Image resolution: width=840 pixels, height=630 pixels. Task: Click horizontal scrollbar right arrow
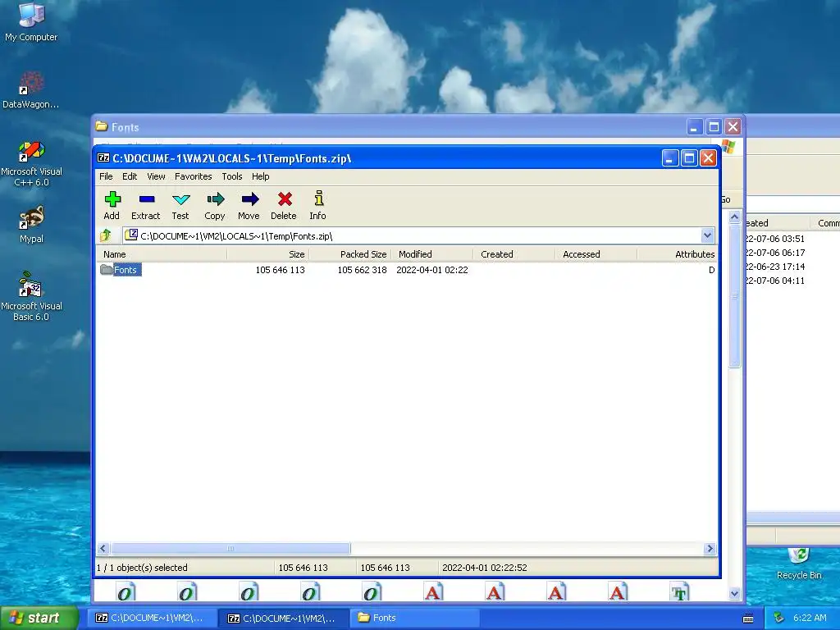(x=710, y=548)
